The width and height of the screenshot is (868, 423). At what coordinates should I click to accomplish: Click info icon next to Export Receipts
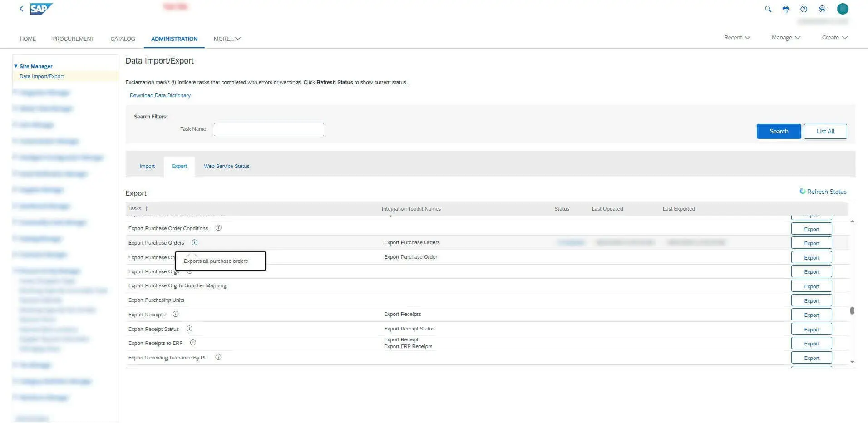coord(176,314)
